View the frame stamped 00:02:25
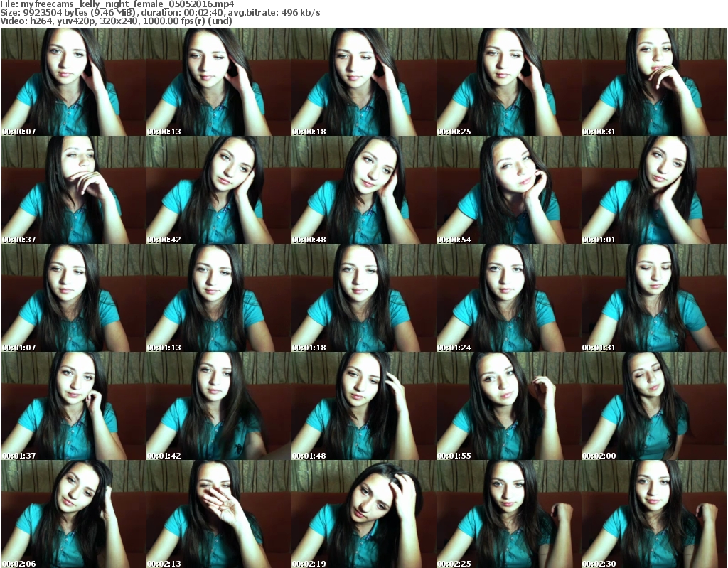Screen dimensions: 728x568 click(508, 514)
